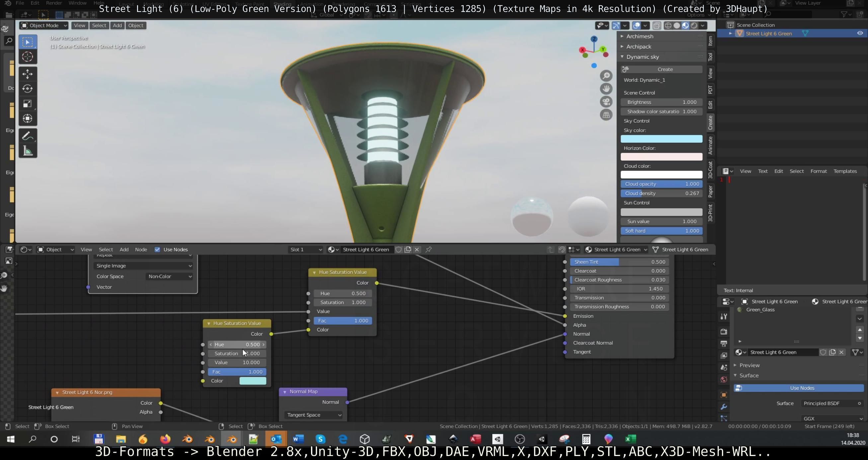Hide Street Light 6 Green in outliner
868x460 pixels.
click(x=860, y=33)
